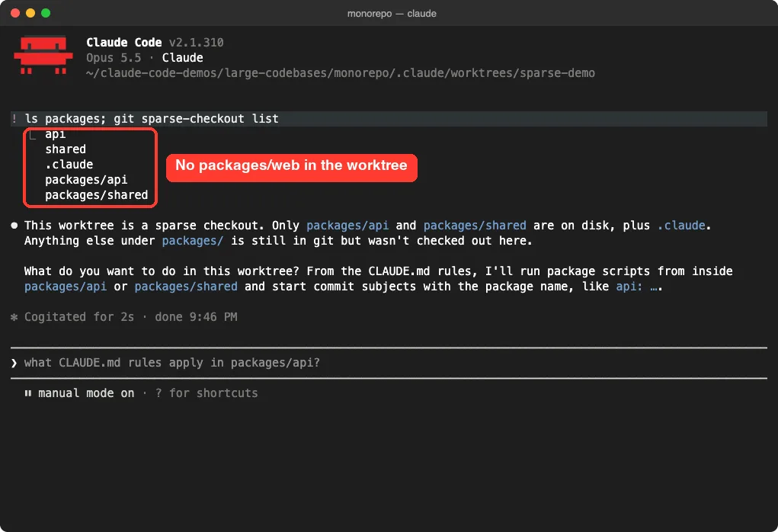Toggle the 'manual mode on' indicator

pos(86,393)
